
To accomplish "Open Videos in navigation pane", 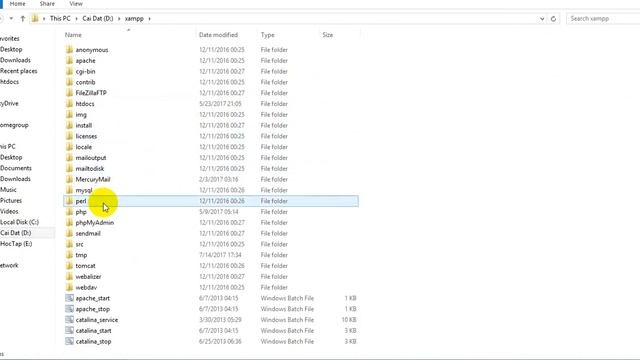I will 9,211.
